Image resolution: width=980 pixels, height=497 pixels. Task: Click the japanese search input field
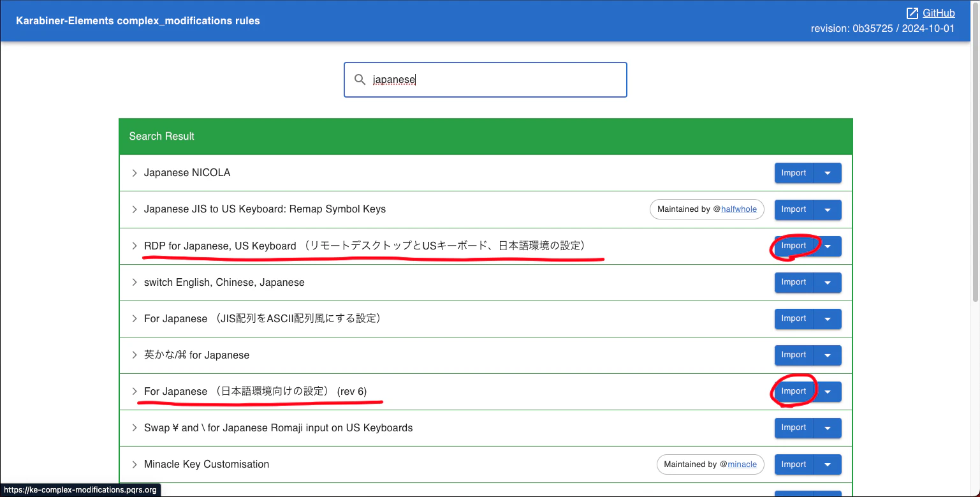(485, 79)
